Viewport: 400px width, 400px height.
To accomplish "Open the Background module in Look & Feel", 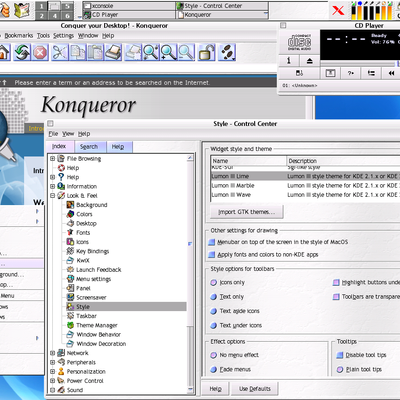I will click(92, 205).
